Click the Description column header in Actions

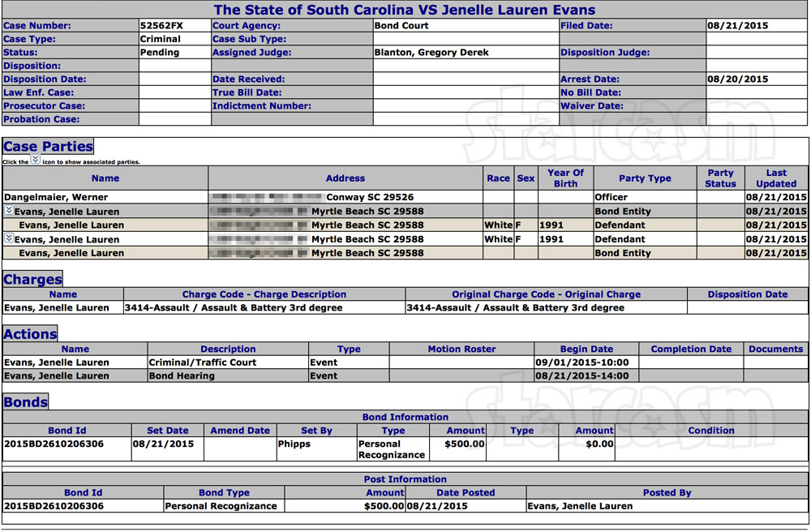[228, 349]
